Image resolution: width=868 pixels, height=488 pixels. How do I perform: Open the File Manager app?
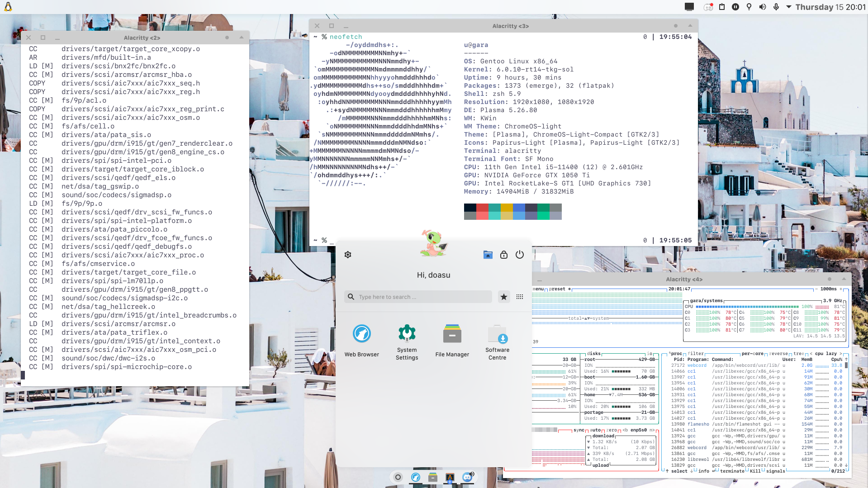point(452,334)
